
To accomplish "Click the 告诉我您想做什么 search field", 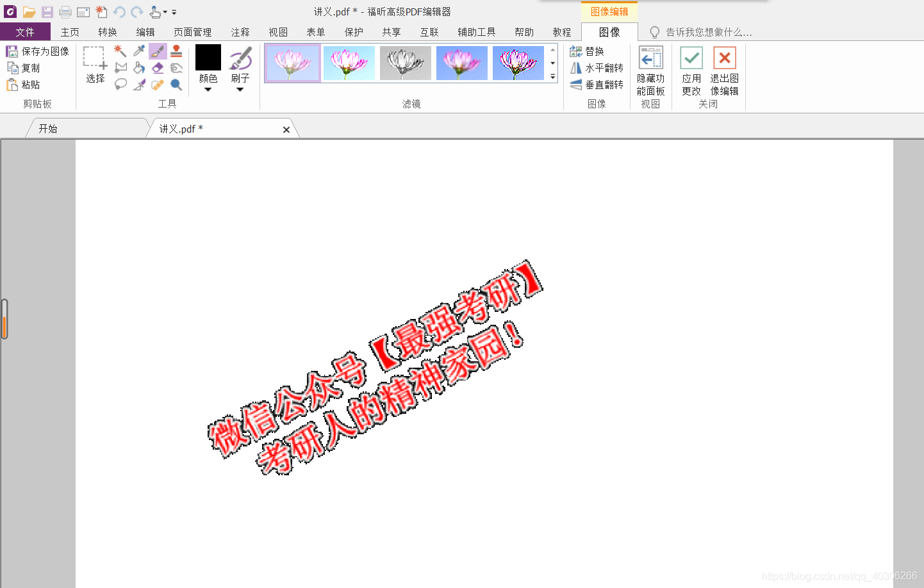I will pos(702,32).
